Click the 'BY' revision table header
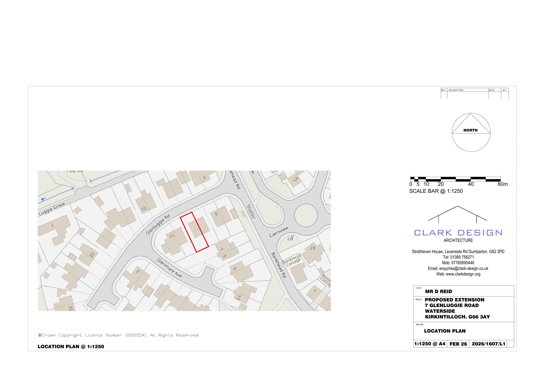The height and width of the screenshot is (392, 555). 504,90
